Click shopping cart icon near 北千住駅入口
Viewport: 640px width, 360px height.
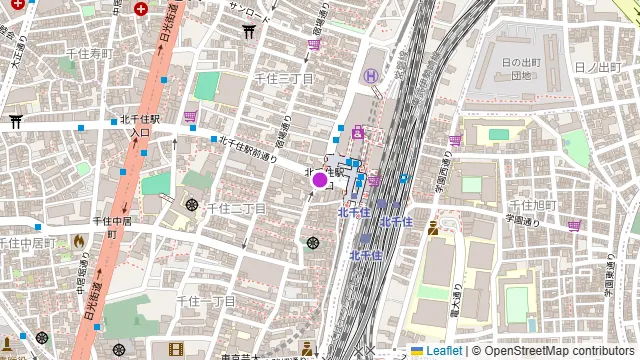click(191, 116)
